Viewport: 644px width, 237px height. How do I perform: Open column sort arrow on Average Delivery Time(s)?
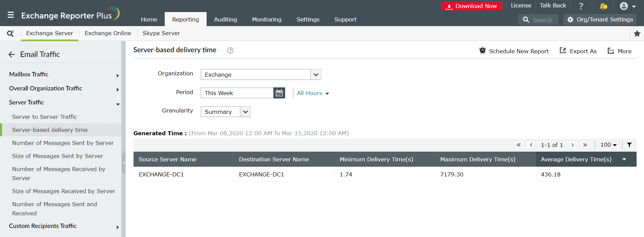(x=624, y=159)
